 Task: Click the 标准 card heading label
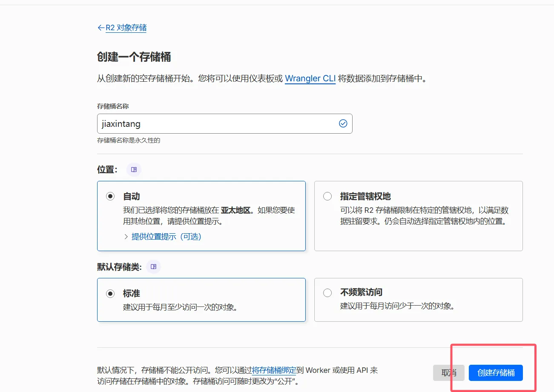pyautogui.click(x=132, y=293)
